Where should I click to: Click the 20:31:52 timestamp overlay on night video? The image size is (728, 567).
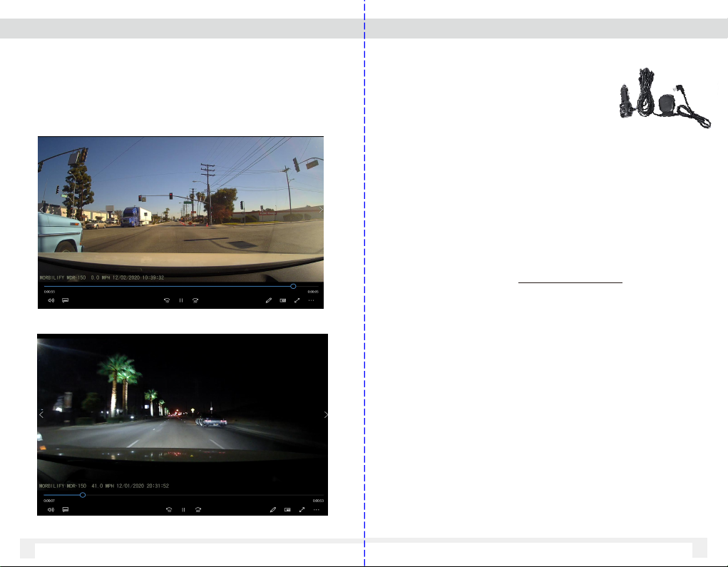(x=158, y=486)
